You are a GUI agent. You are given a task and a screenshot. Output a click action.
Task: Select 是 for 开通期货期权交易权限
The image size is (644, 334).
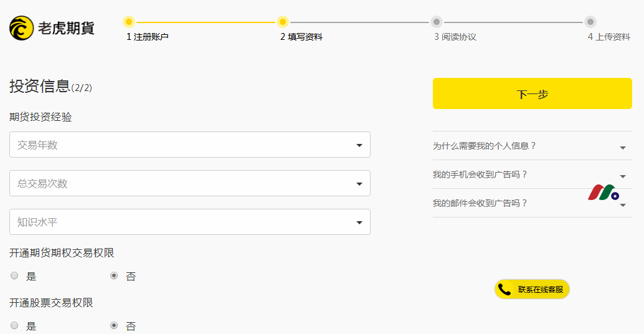coord(14,275)
